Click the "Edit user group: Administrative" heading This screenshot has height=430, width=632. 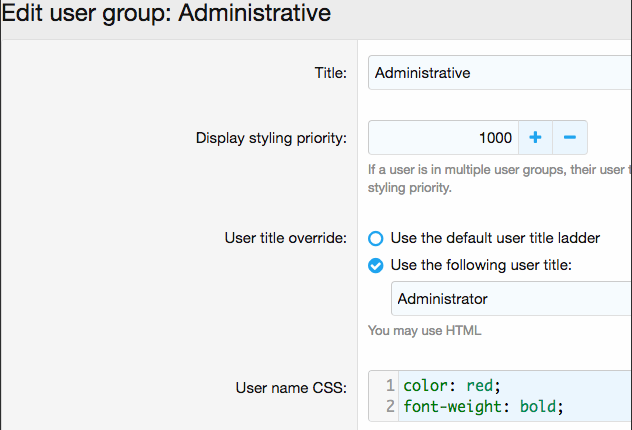[x=166, y=16]
